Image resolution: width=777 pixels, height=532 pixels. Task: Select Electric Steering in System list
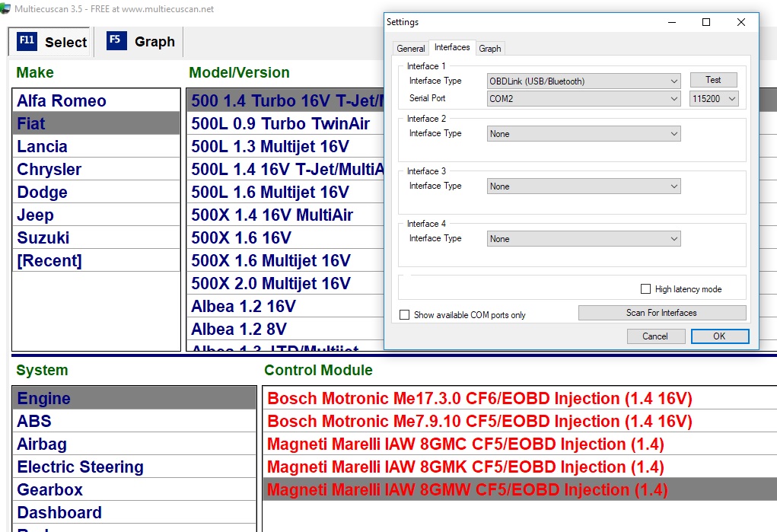coord(134,467)
